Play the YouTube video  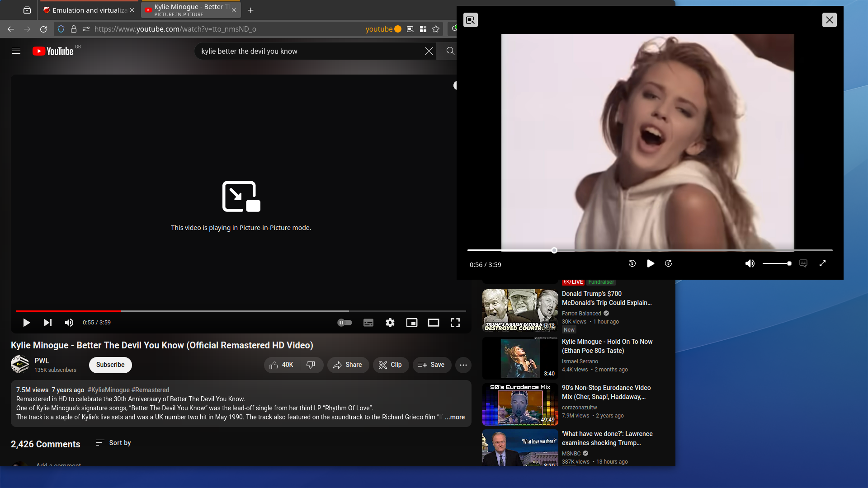click(x=26, y=323)
